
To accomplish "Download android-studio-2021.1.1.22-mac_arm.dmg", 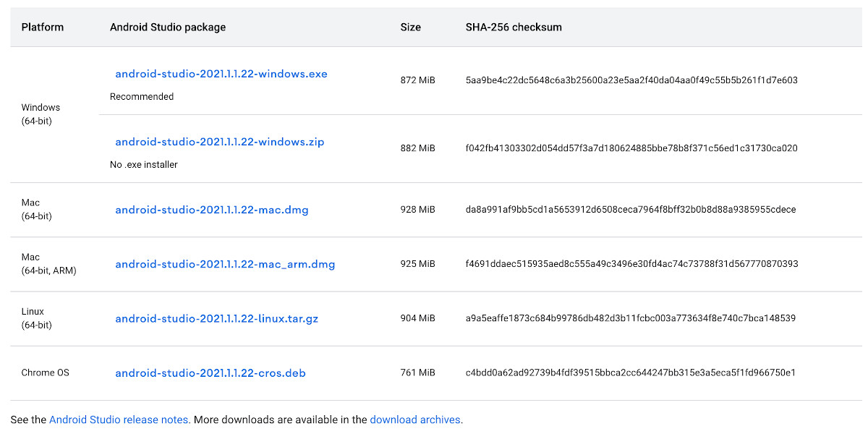I will (225, 264).
